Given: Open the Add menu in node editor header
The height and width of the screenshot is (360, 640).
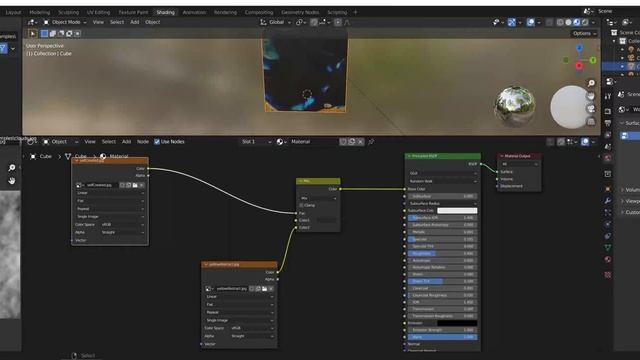Looking at the screenshot, I should [x=127, y=142].
